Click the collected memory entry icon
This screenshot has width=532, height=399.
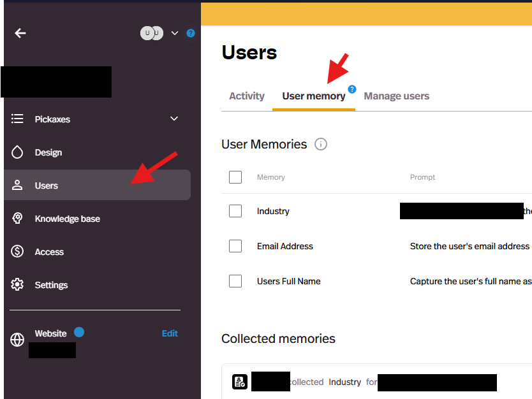pos(240,382)
